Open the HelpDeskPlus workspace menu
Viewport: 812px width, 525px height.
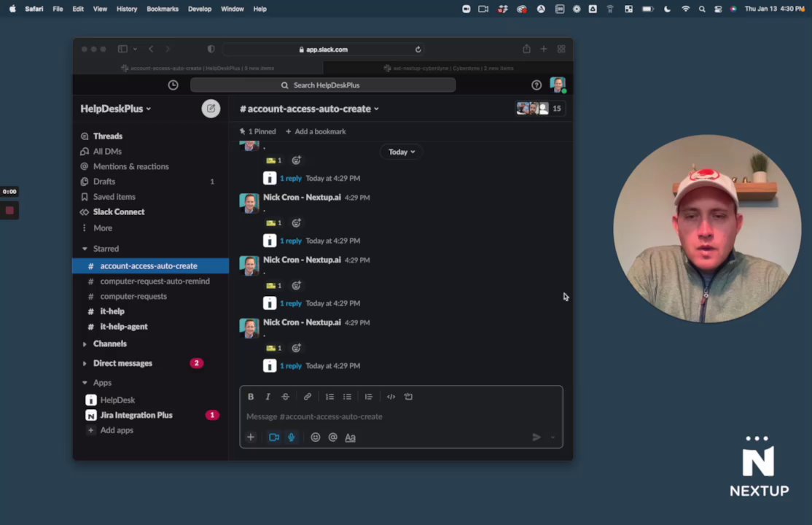click(115, 109)
